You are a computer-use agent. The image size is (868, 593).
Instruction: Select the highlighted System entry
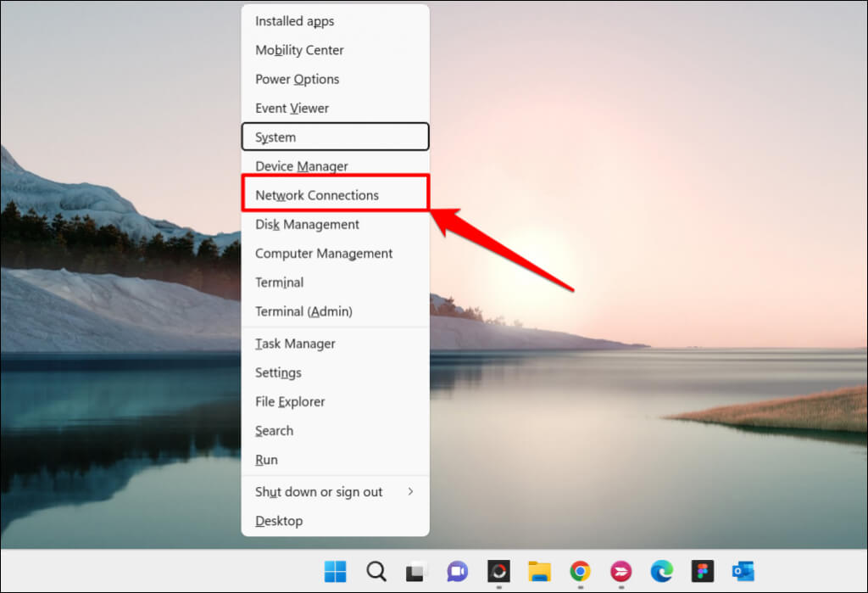coord(275,137)
